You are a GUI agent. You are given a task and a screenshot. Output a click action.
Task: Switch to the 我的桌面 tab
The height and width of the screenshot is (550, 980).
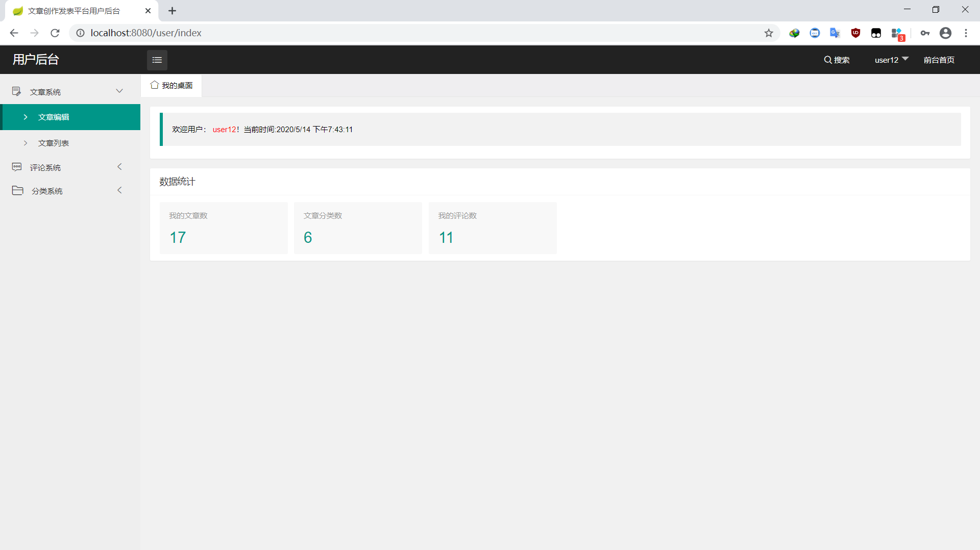171,85
